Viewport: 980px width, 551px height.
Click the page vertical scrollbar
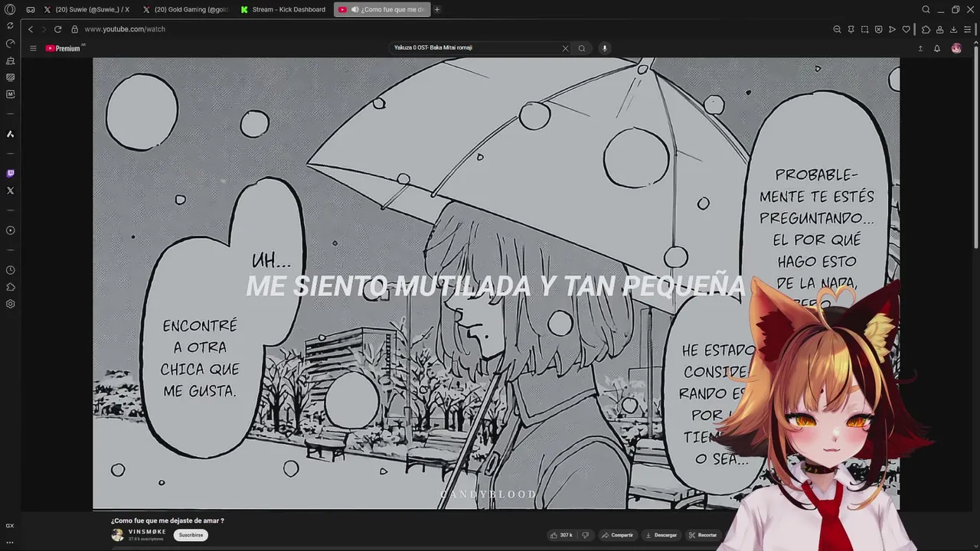pyautogui.click(x=976, y=145)
